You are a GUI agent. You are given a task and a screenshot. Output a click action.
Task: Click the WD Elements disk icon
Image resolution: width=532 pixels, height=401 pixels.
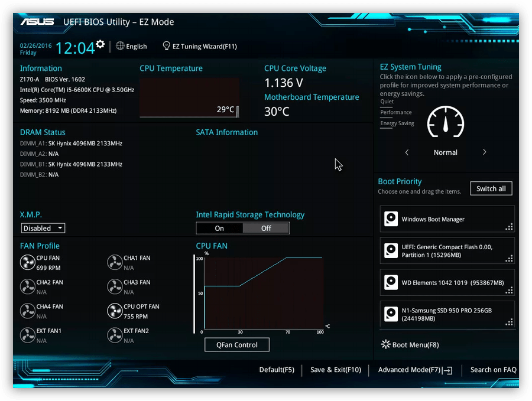coord(391,282)
